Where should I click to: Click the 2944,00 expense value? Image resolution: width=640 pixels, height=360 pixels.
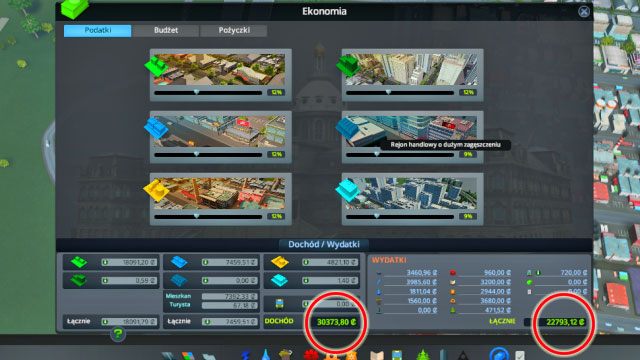pos(496,291)
